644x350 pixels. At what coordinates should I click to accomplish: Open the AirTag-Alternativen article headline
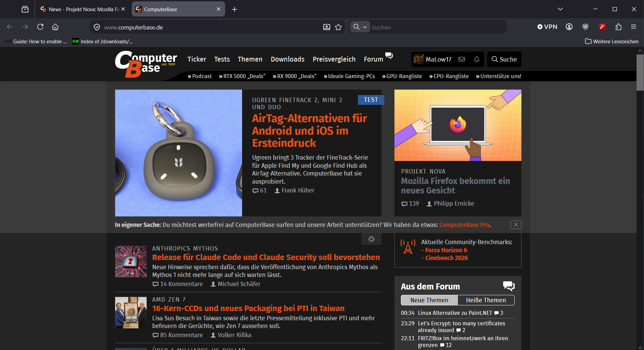(x=309, y=131)
